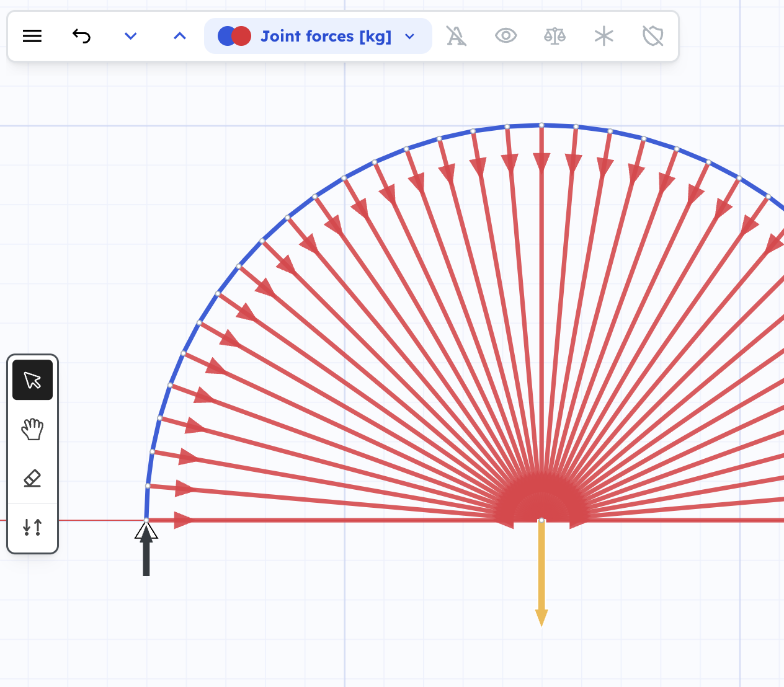Image resolution: width=784 pixels, height=687 pixels.
Task: Click the top joint of the blue arch
Action: 541,125
